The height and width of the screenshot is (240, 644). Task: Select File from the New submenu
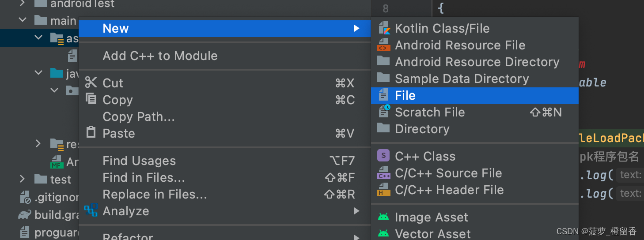pyautogui.click(x=405, y=95)
